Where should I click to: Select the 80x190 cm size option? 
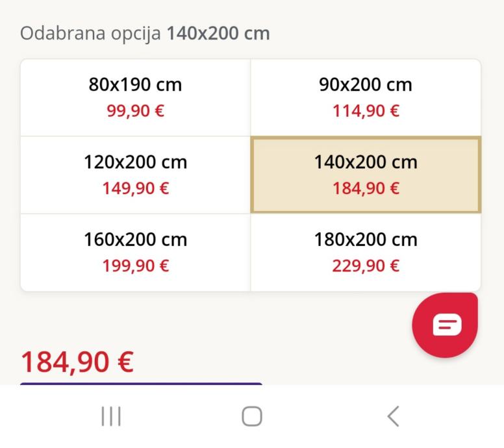[135, 97]
